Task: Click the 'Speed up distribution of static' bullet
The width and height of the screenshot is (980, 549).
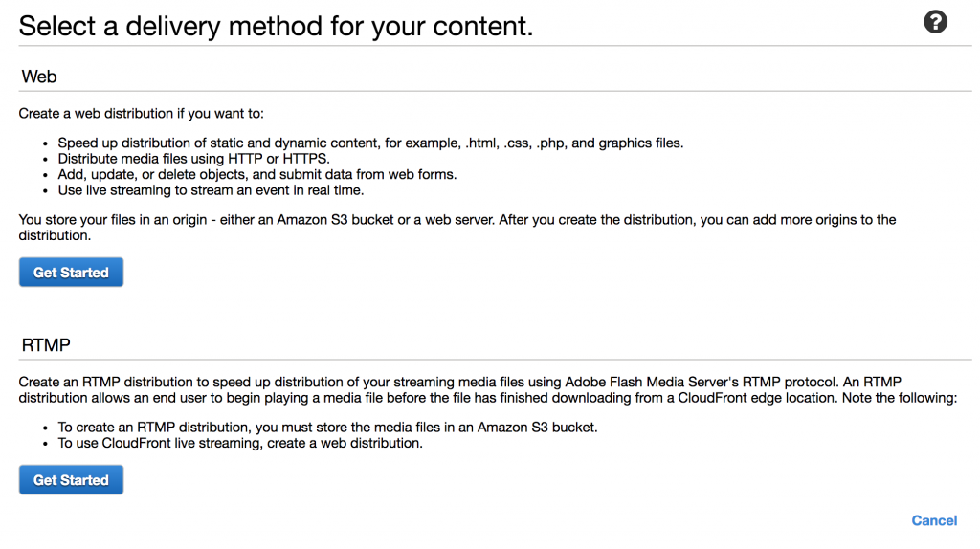Action: pyautogui.click(x=370, y=143)
